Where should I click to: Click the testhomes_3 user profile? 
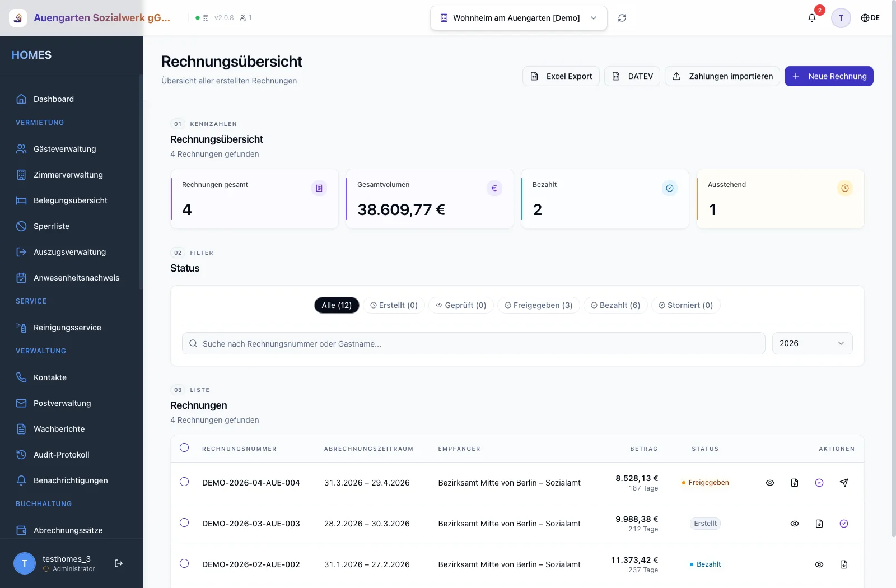click(x=54, y=563)
